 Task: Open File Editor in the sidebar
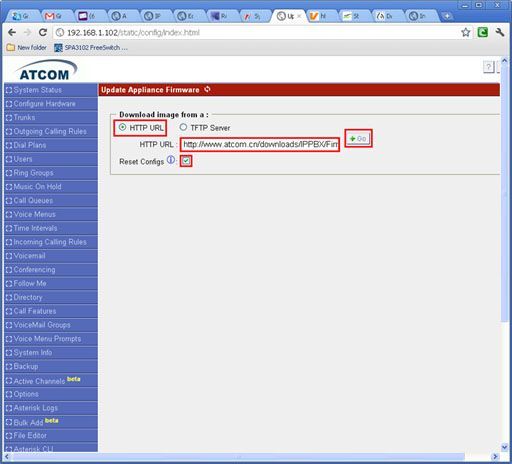point(51,436)
